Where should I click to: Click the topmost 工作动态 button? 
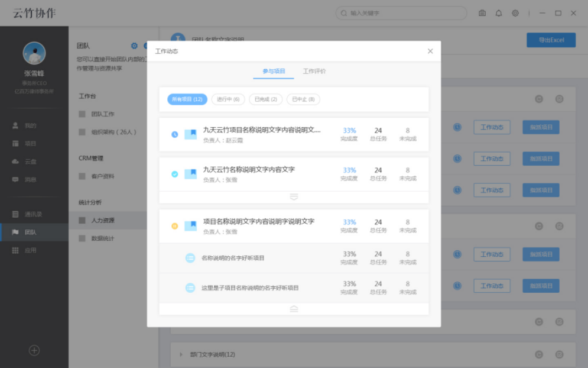tap(492, 127)
